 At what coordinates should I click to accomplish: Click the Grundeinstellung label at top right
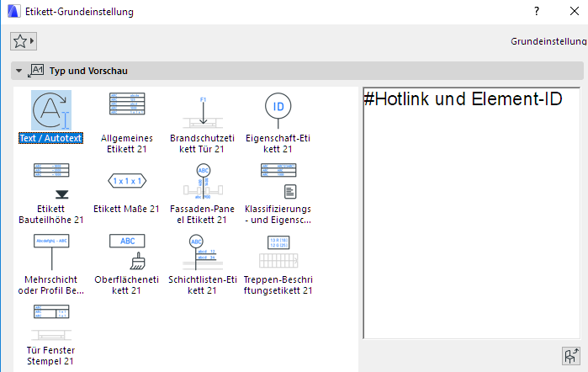click(548, 41)
